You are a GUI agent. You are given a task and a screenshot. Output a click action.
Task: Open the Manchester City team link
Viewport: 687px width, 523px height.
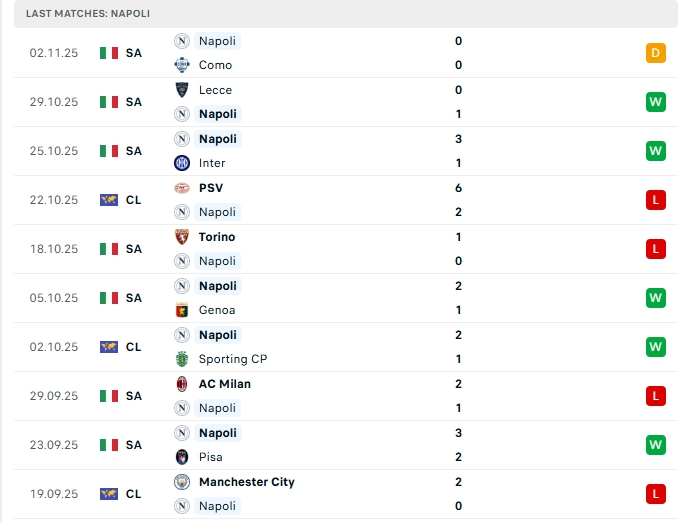246,482
